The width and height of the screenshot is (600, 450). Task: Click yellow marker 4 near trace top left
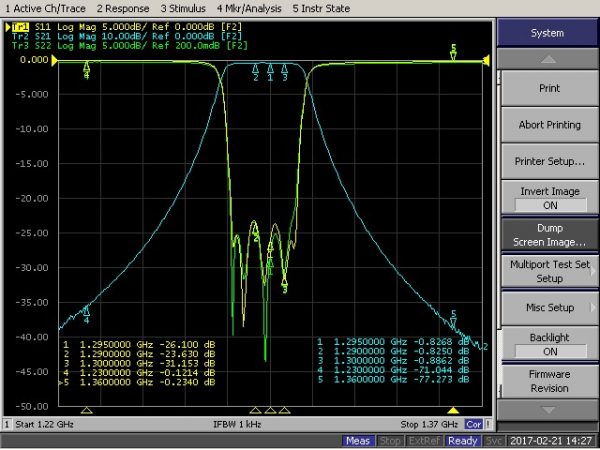tap(86, 70)
